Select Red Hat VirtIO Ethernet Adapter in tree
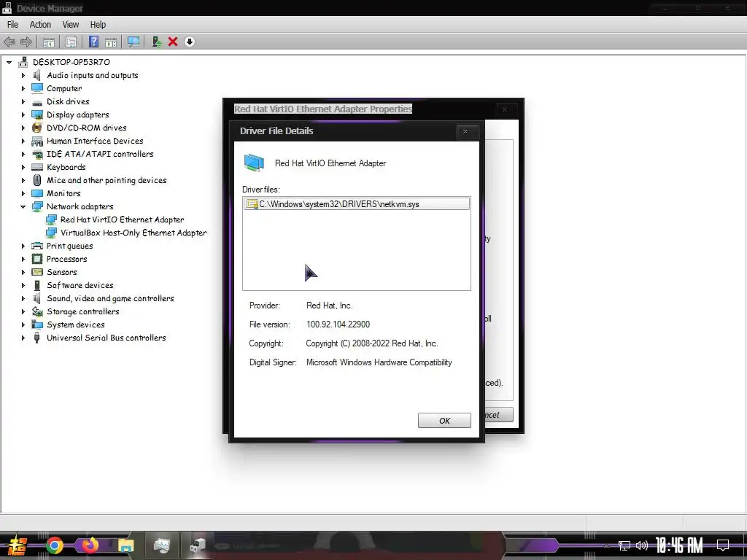The width and height of the screenshot is (747, 560). click(122, 219)
